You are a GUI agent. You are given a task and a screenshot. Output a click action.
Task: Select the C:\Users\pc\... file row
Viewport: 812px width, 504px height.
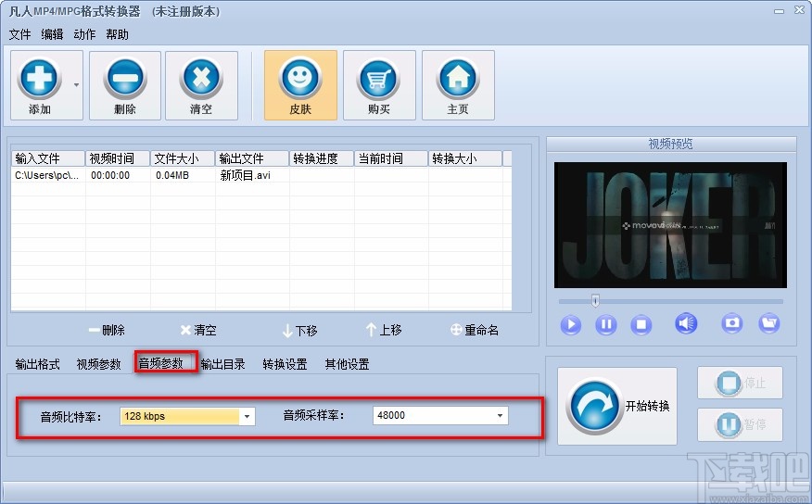tap(261, 175)
